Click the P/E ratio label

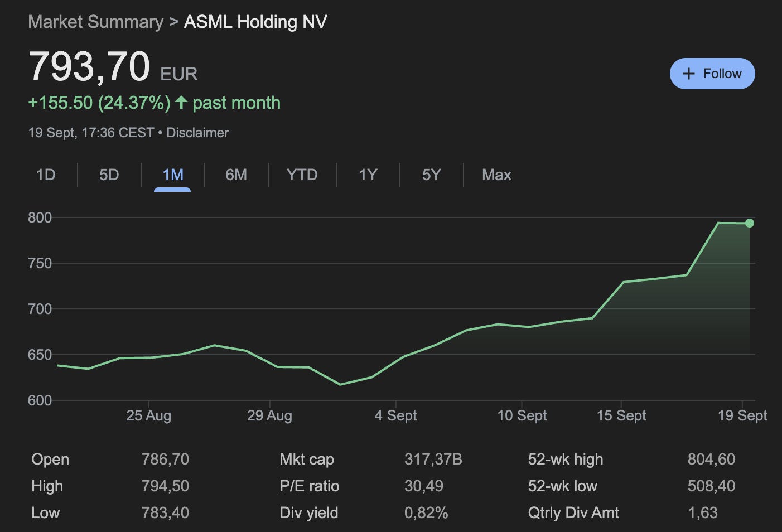tap(309, 486)
